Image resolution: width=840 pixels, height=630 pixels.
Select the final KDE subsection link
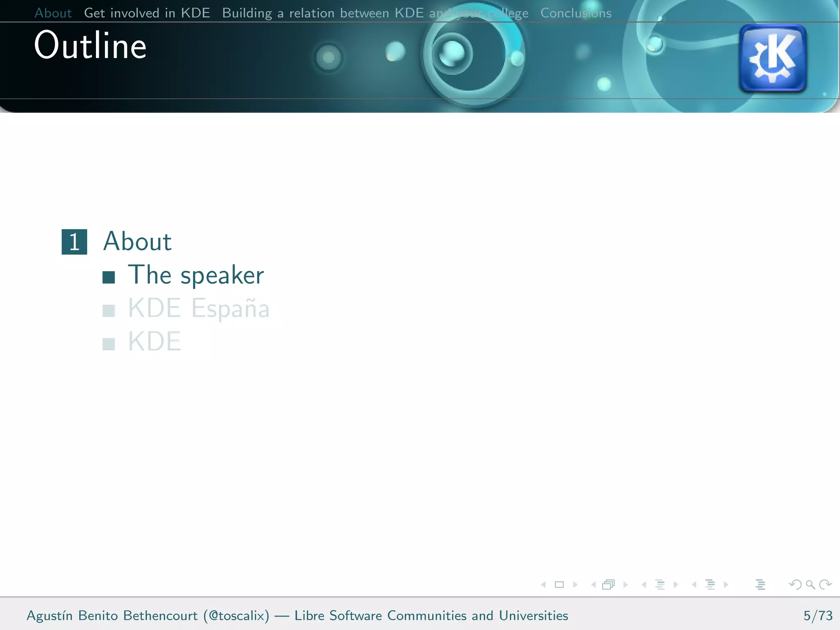154,341
